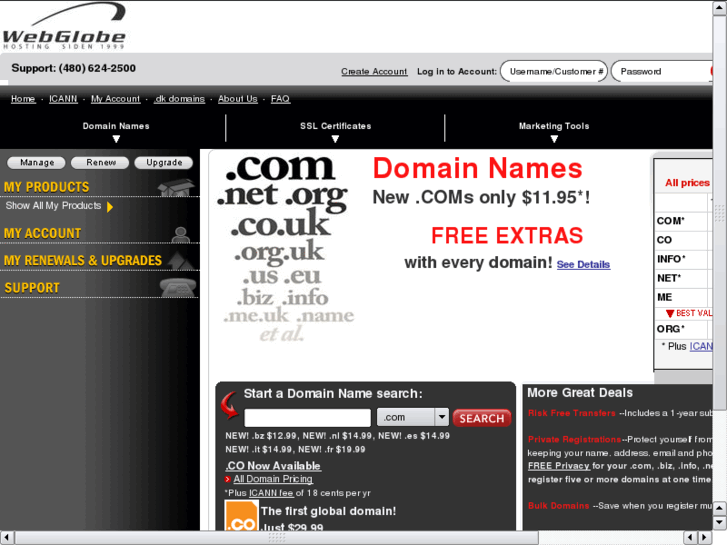Click the ORG* row in price table
The height and width of the screenshot is (545, 727).
pos(683,329)
